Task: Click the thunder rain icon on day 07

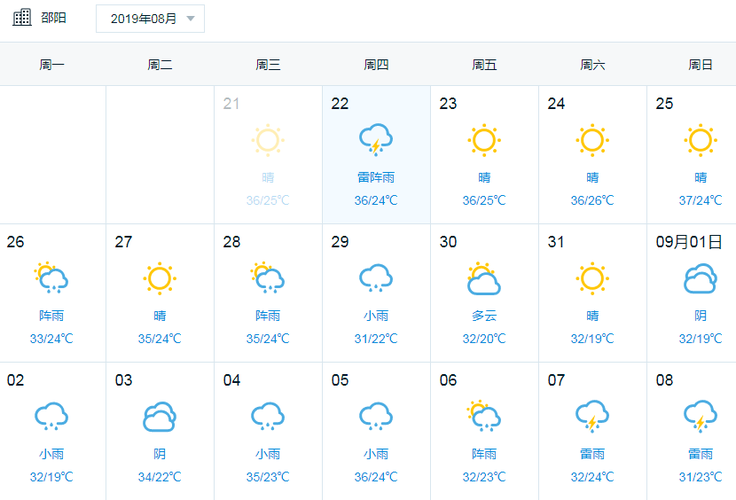Action: (x=592, y=416)
